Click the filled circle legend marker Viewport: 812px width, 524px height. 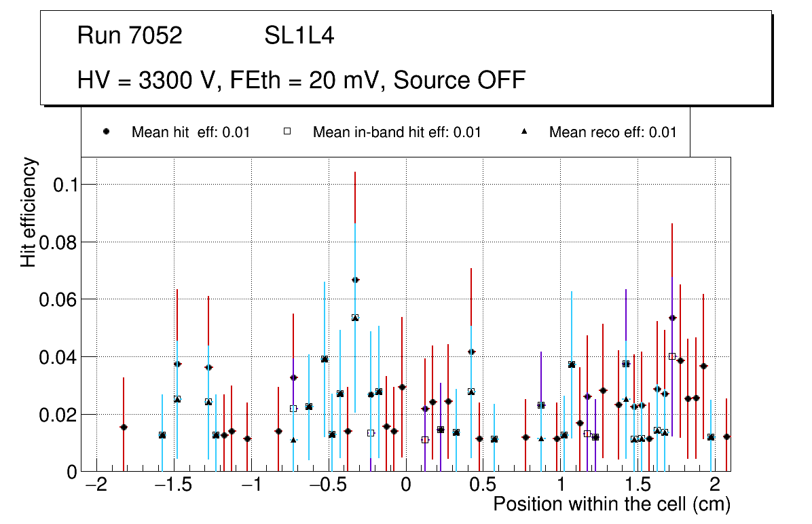[x=106, y=132]
